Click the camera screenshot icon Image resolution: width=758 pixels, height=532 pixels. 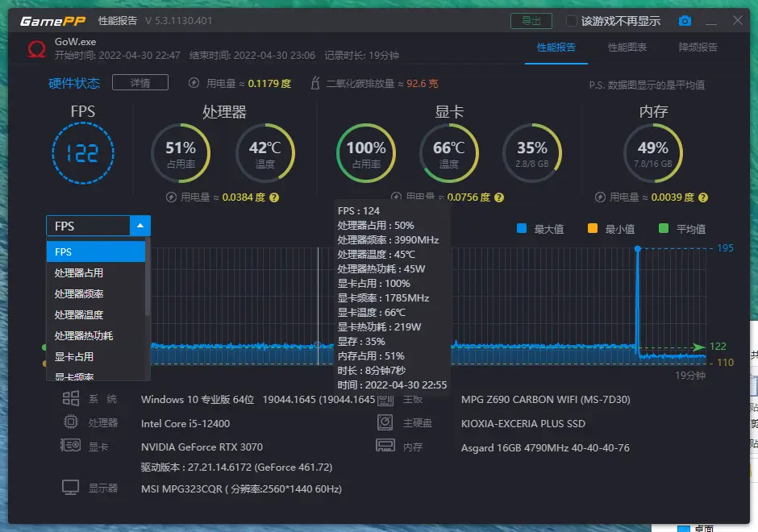tap(685, 21)
